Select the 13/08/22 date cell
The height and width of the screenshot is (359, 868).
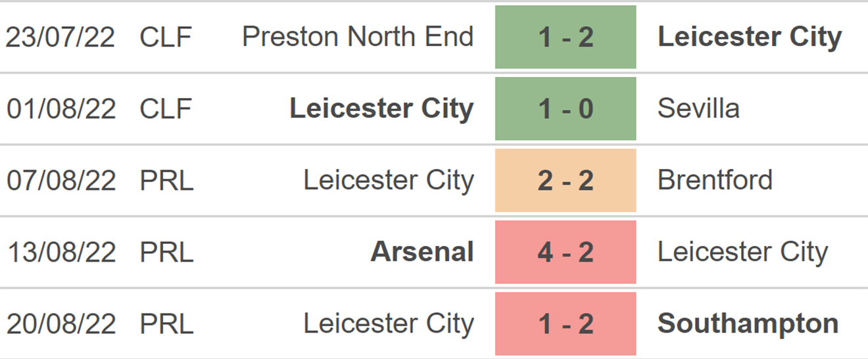pyautogui.click(x=60, y=252)
